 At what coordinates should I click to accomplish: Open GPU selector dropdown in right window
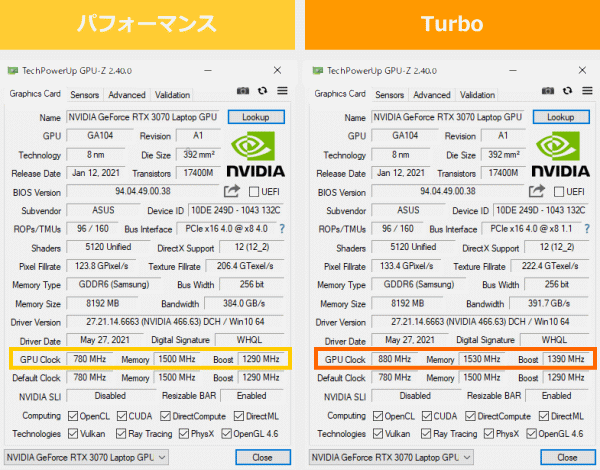(391, 457)
